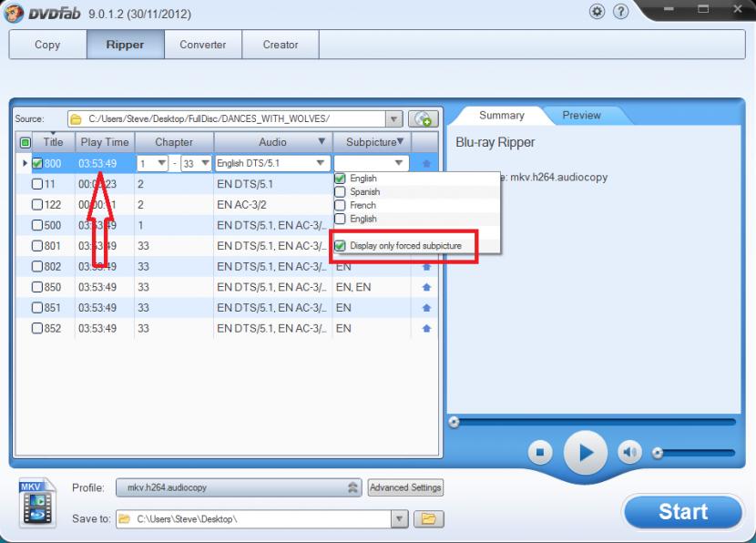Sort by the Chapter column header

click(x=174, y=142)
